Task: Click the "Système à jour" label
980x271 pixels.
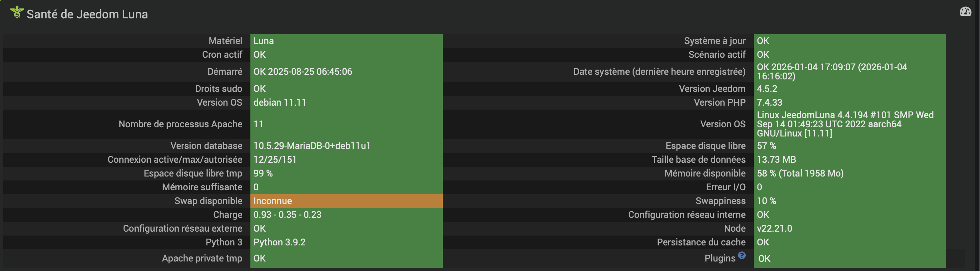Action: (x=715, y=41)
